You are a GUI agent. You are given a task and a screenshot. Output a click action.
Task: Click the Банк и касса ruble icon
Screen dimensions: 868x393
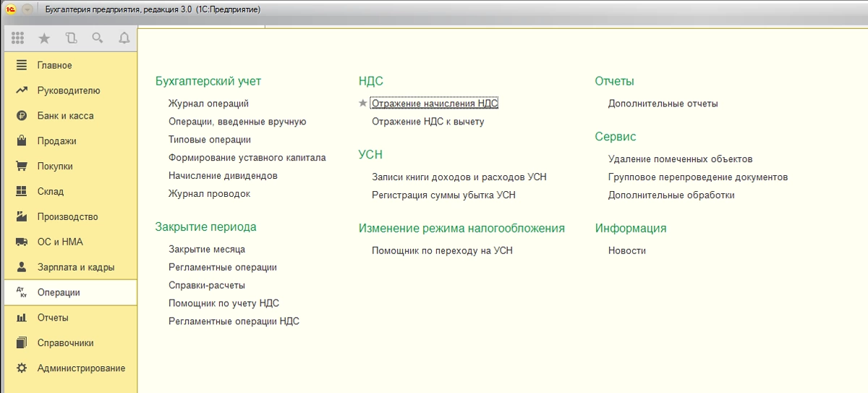coord(22,116)
